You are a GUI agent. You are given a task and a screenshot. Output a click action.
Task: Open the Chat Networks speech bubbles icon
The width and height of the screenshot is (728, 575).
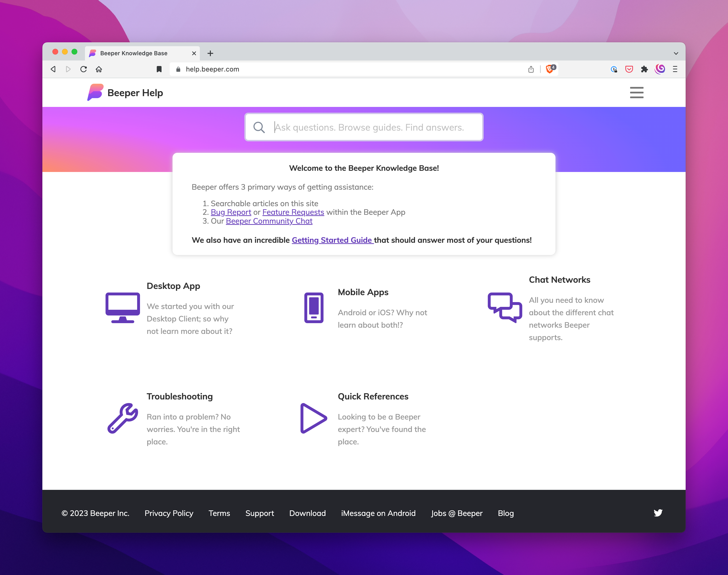(x=505, y=308)
